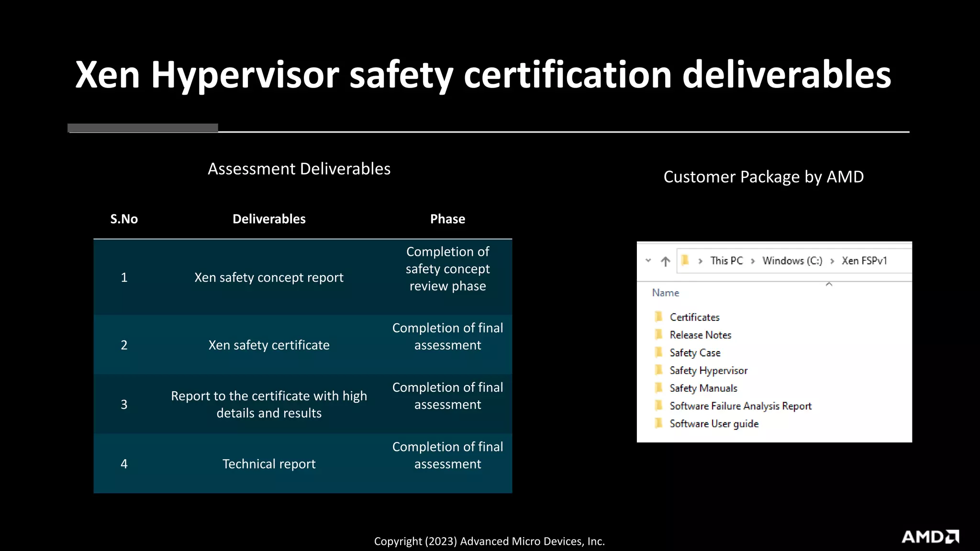Viewport: 980px width, 551px height.
Task: Click Software Failure Analysis Report folder icon
Action: pyautogui.click(x=659, y=405)
